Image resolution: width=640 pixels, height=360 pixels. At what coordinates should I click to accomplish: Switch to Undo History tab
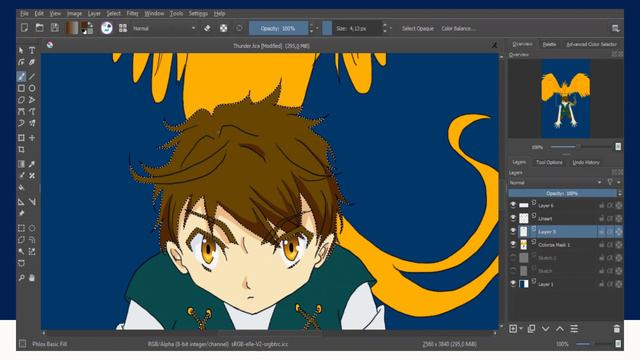pyautogui.click(x=586, y=162)
